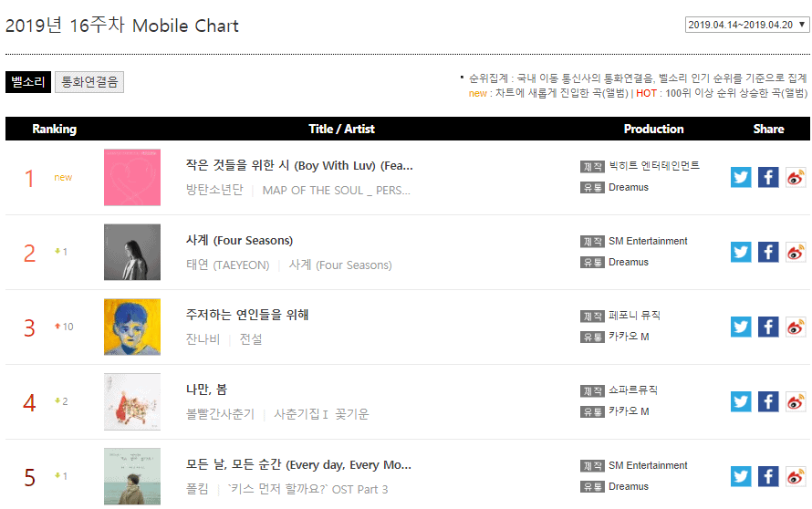Share rank 1 song on Weibo
This screenshot has width=812, height=509.
tap(796, 177)
